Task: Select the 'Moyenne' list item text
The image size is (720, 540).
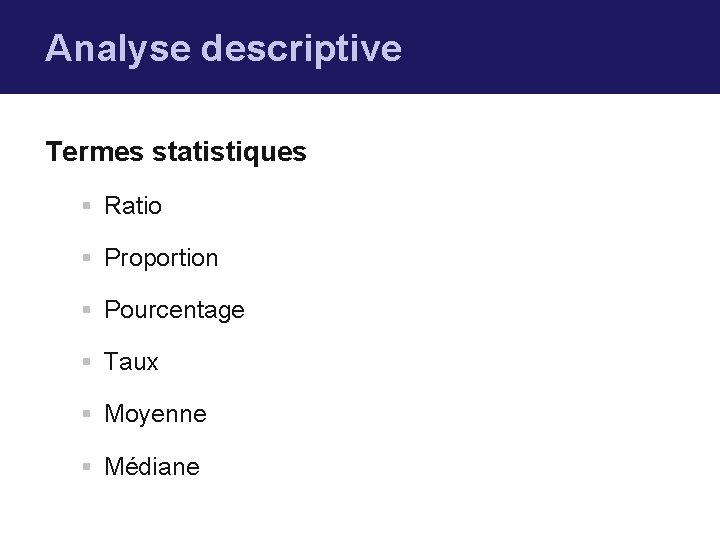Action: [x=155, y=414]
